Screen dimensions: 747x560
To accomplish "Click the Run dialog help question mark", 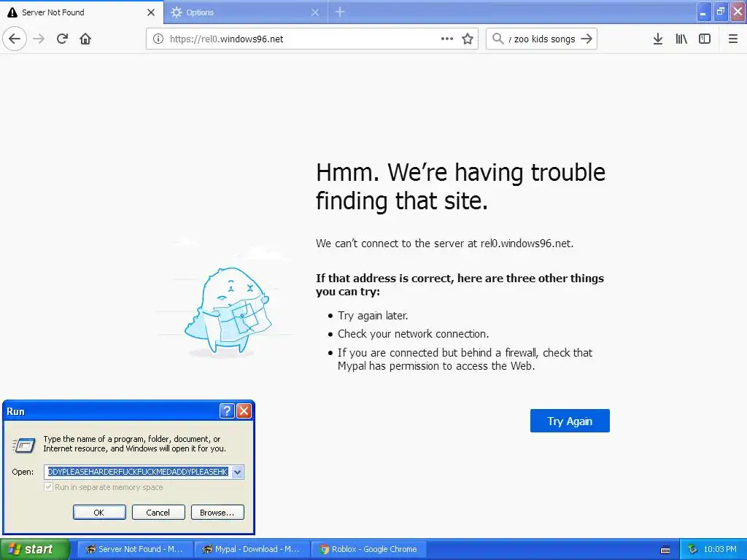I will click(227, 411).
